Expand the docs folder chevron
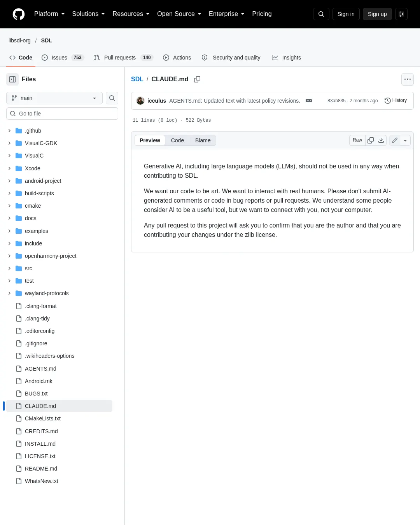420x525 pixels. 9,218
